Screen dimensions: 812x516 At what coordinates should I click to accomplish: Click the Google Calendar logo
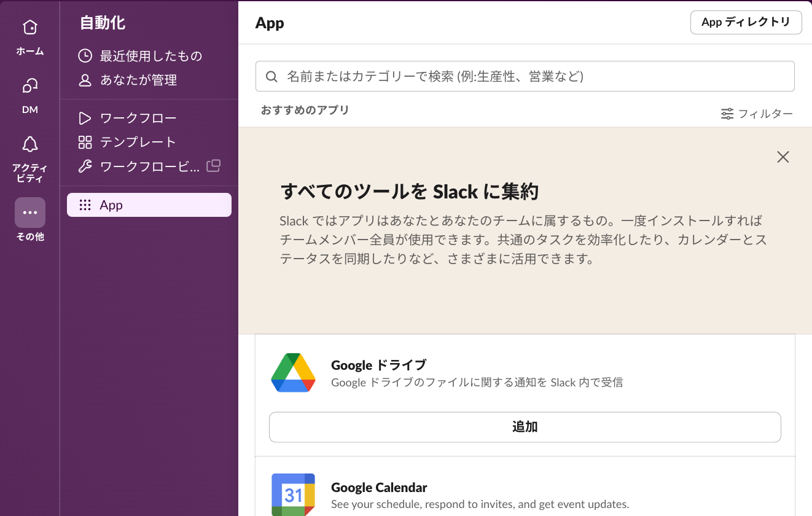[x=293, y=495]
